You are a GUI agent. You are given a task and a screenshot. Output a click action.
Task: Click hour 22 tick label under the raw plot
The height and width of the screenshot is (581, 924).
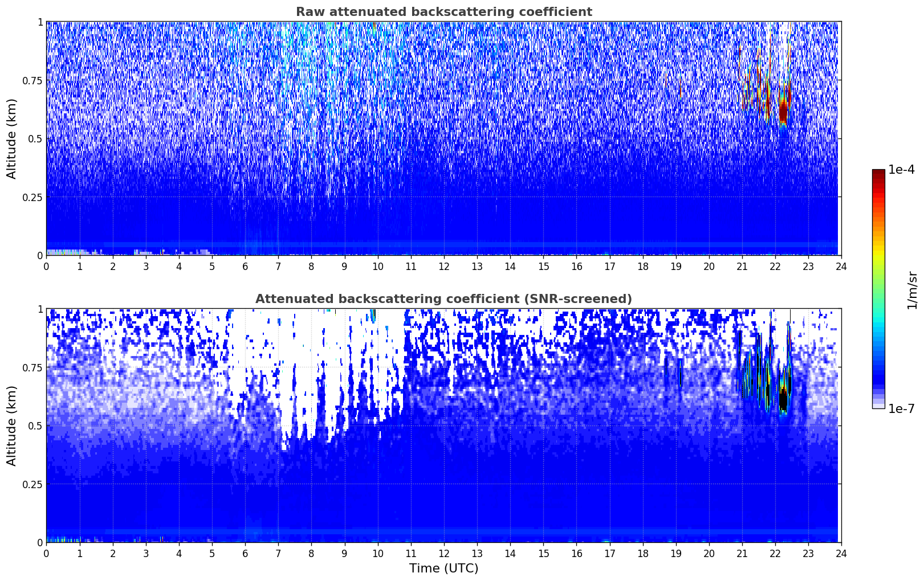(x=775, y=266)
